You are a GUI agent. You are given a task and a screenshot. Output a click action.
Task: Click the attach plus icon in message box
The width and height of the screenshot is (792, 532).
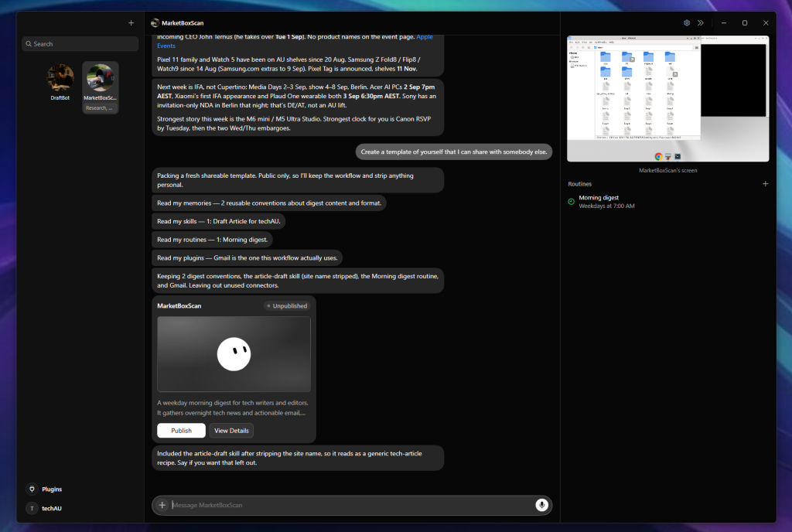point(162,505)
